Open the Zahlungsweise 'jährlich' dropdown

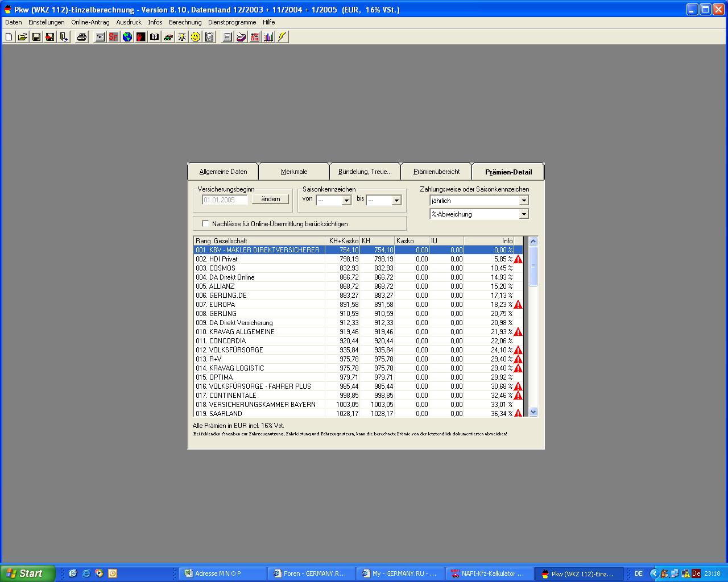[x=524, y=201]
